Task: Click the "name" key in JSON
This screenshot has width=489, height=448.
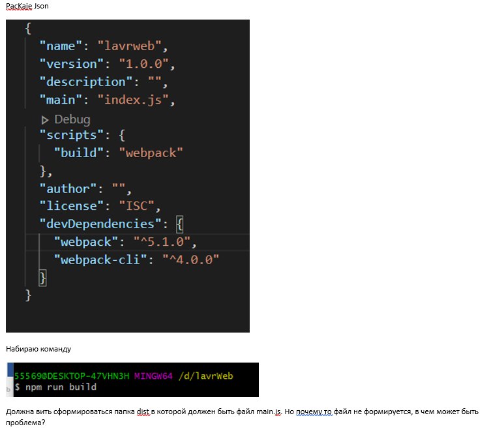Action: point(61,46)
